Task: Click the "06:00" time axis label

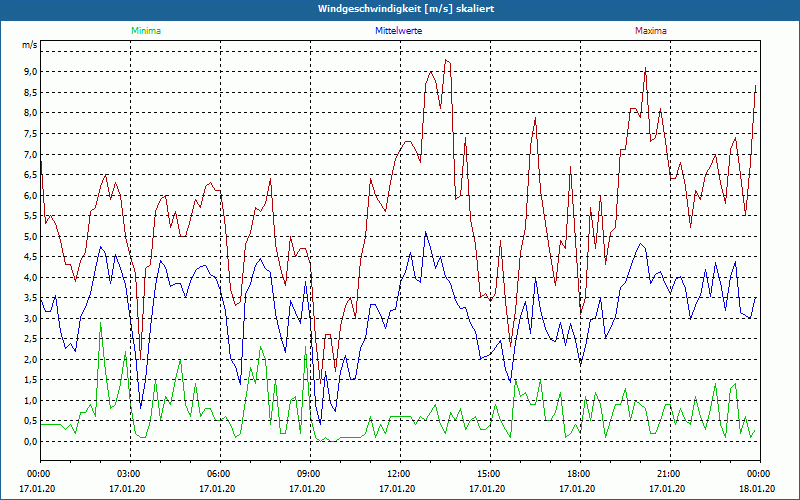Action: click(220, 474)
